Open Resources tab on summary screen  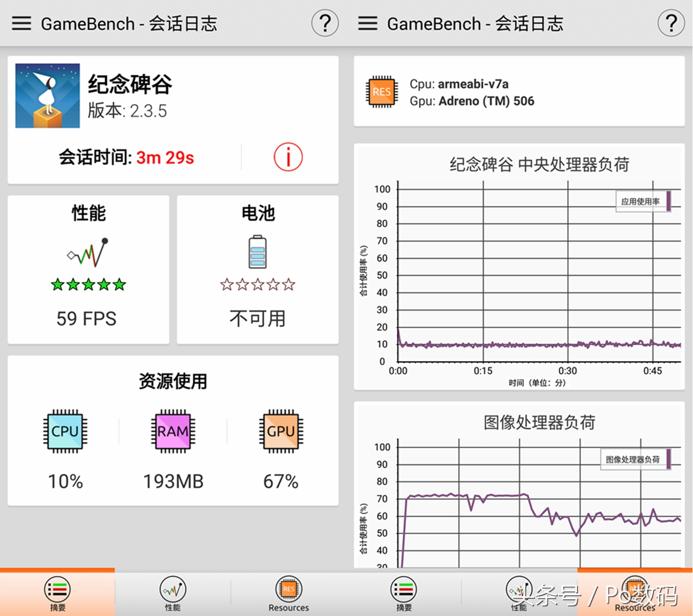[289, 594]
